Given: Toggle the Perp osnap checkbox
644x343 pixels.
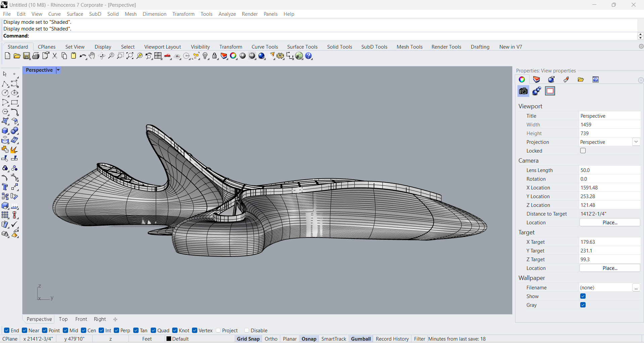Looking at the screenshot, I should click(x=116, y=330).
